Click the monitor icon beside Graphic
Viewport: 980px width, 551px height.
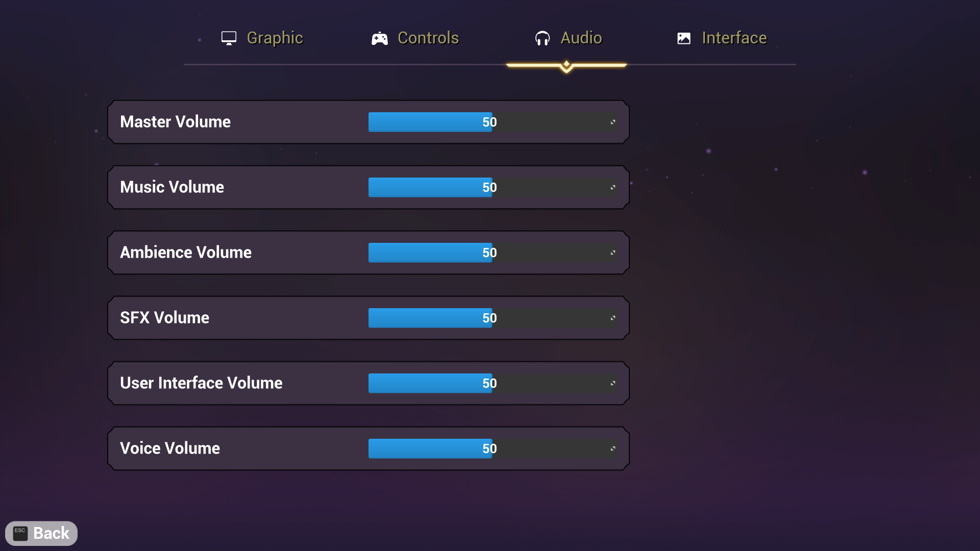(229, 38)
